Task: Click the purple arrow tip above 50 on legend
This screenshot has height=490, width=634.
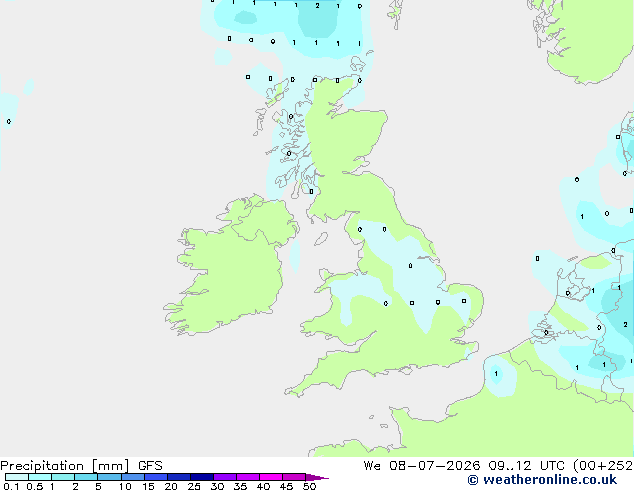Action: [x=317, y=477]
